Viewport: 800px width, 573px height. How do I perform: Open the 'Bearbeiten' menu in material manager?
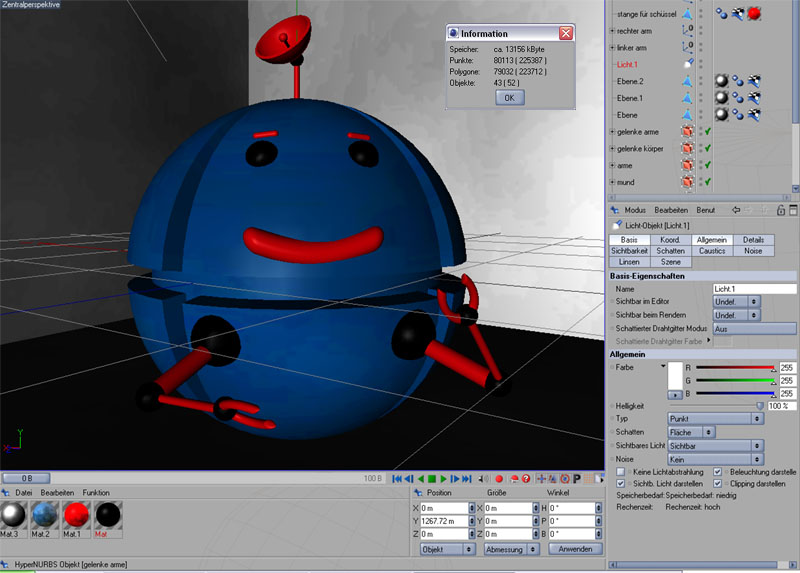click(57, 493)
